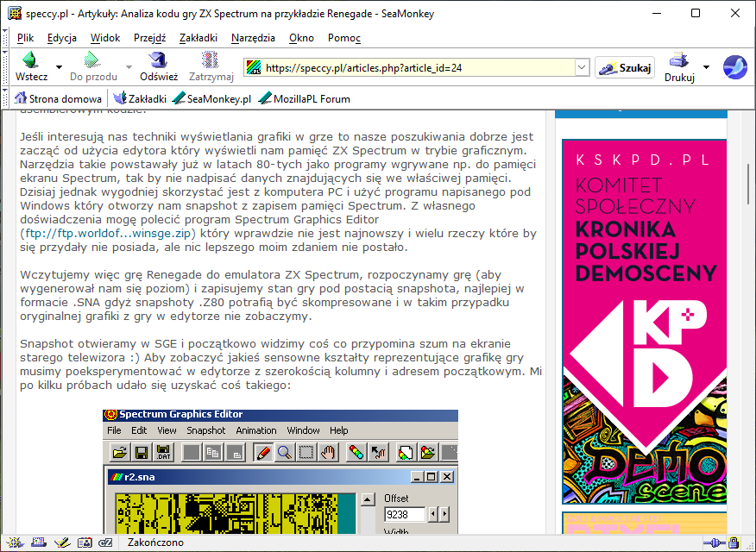Print the page with Drukuj icon
Viewport: 756px width, 552px height.
tap(679, 67)
